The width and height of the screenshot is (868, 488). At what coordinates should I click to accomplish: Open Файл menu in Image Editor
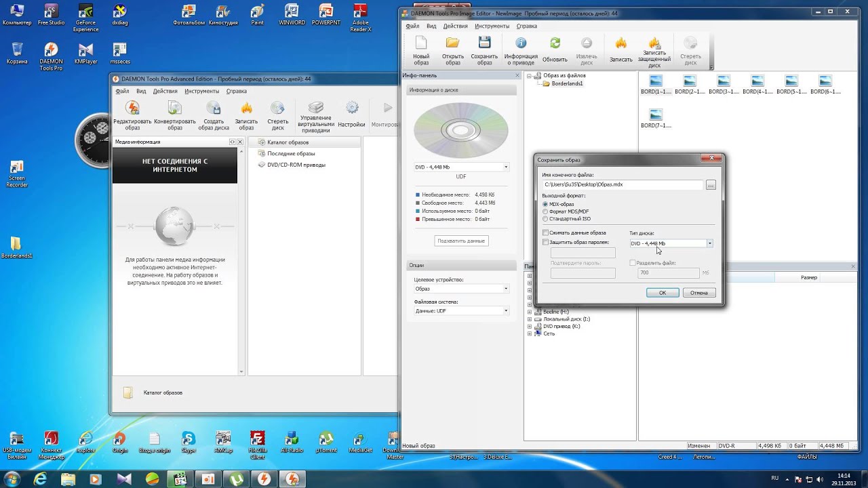[412, 26]
